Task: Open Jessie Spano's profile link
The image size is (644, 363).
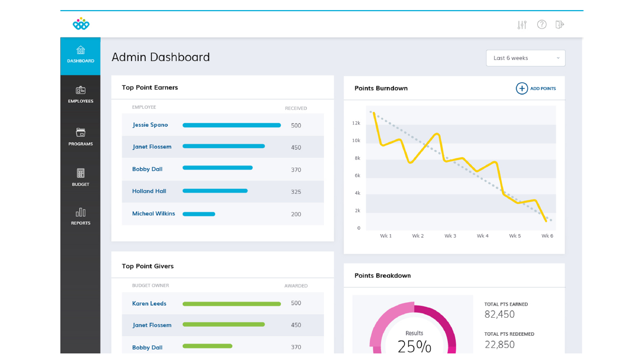Action: click(150, 125)
